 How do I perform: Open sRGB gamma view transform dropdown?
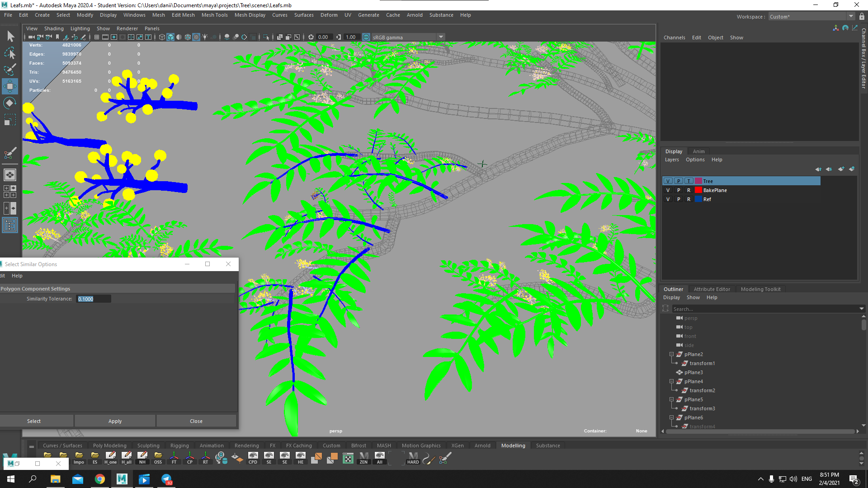pyautogui.click(x=441, y=37)
